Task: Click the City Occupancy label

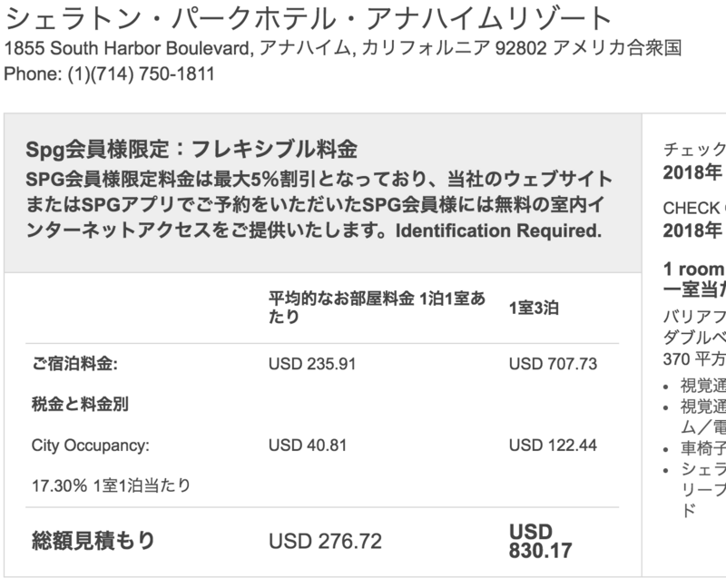Action: (x=90, y=446)
